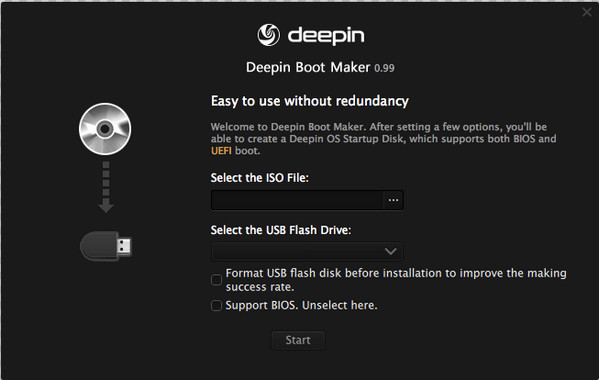Click the orange UEFI link

click(x=221, y=150)
